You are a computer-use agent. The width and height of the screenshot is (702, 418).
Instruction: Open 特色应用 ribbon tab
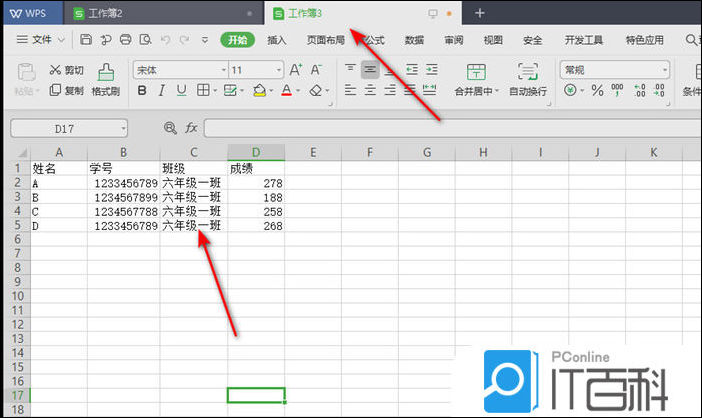click(645, 40)
